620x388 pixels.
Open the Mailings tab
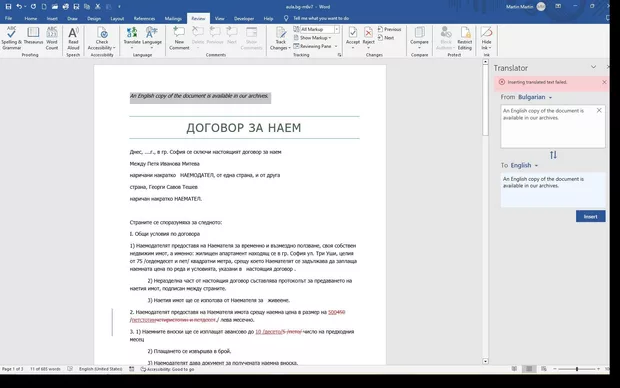click(x=173, y=18)
